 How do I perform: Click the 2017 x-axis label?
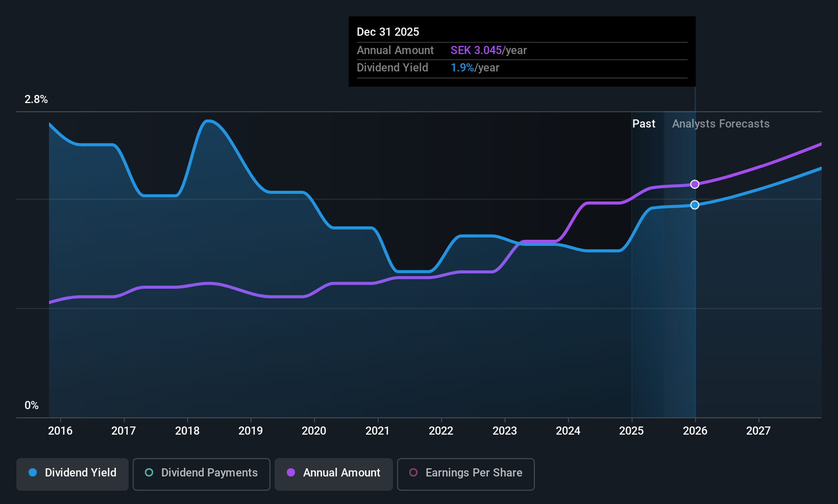click(x=124, y=431)
